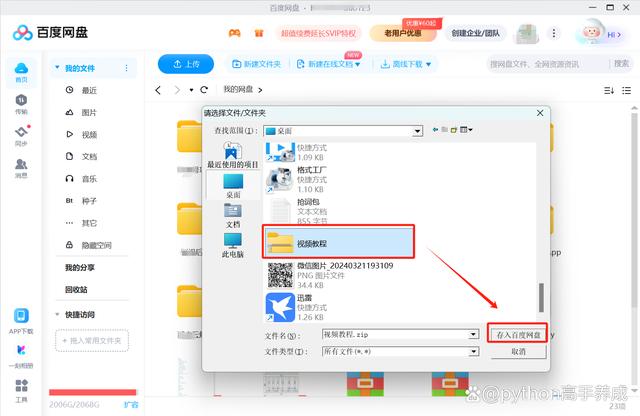Click dialog's new folder icon
Image resolution: width=640 pixels, height=416 pixels.
tap(453, 130)
